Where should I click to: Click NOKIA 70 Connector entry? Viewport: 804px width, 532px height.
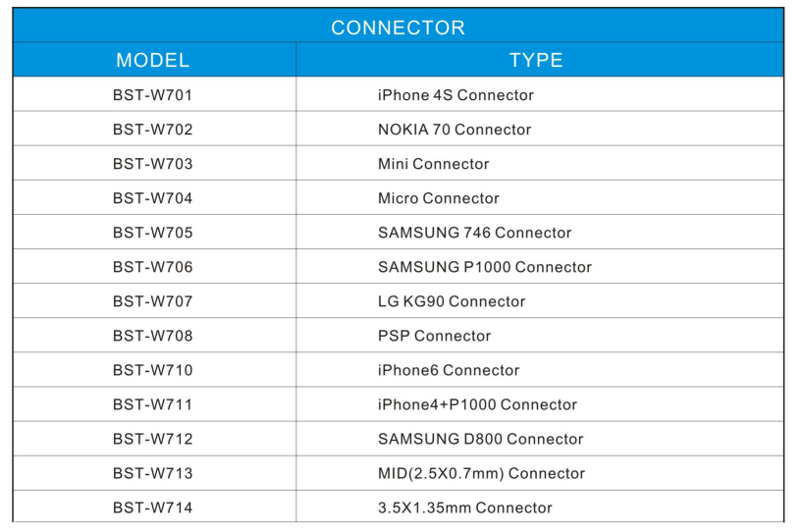455,130
